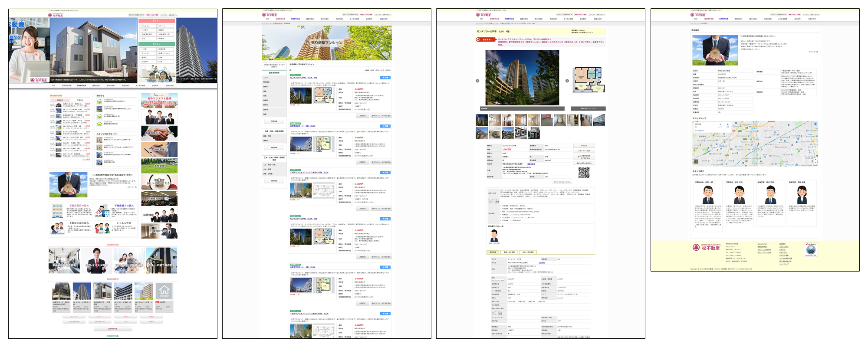Open the スタッフ紹介 side banner
The height and width of the screenshot is (347, 868).
[159, 117]
